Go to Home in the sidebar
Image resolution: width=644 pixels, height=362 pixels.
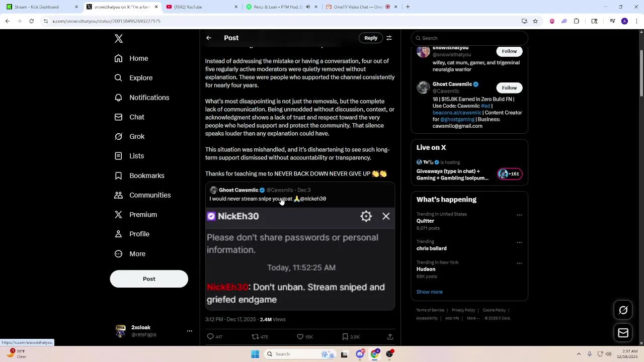click(131, 58)
